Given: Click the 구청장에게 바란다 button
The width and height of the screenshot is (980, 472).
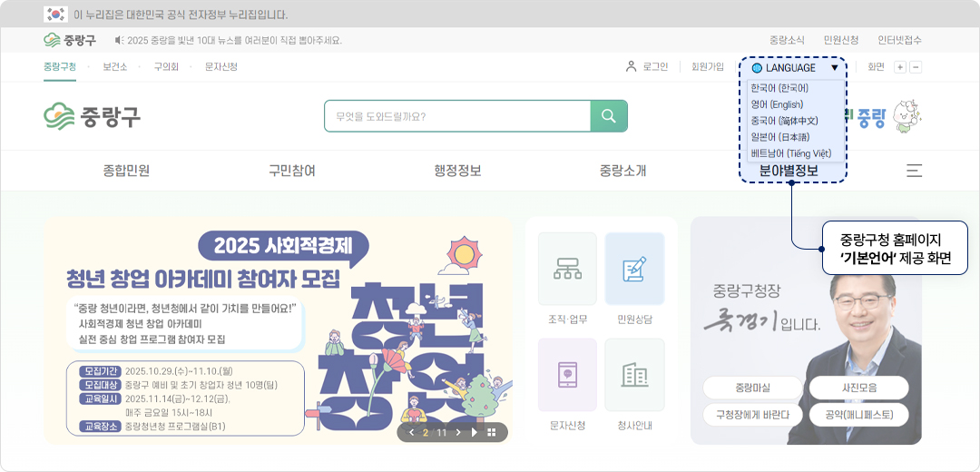Looking at the screenshot, I should tap(752, 415).
